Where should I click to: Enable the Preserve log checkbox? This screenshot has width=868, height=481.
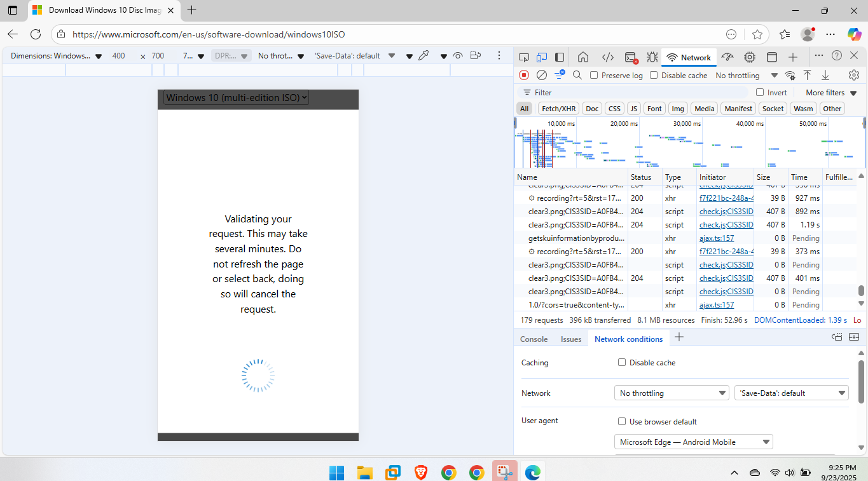tap(594, 75)
